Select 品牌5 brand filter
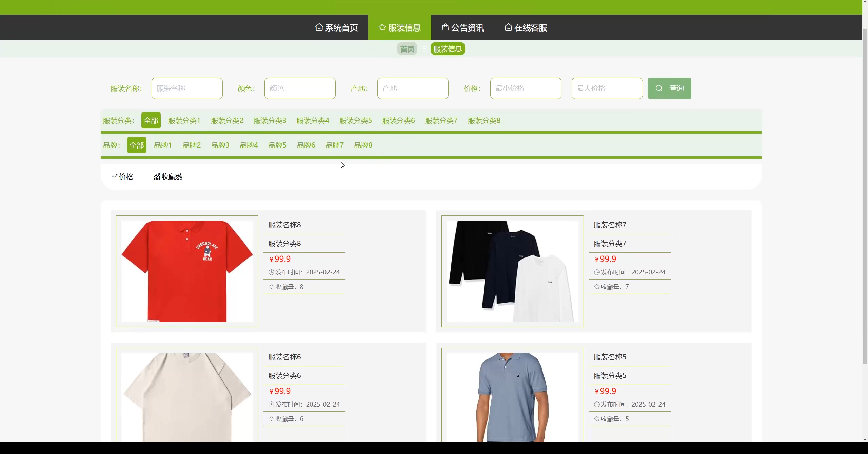 point(277,145)
